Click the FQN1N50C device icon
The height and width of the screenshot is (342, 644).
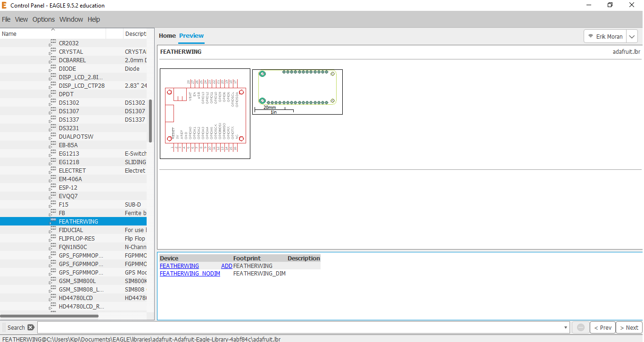tap(52, 247)
